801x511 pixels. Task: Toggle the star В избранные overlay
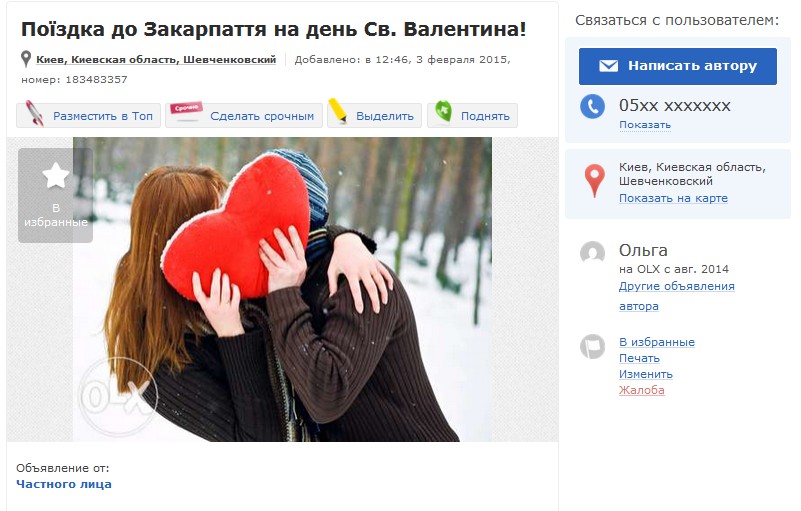click(56, 195)
